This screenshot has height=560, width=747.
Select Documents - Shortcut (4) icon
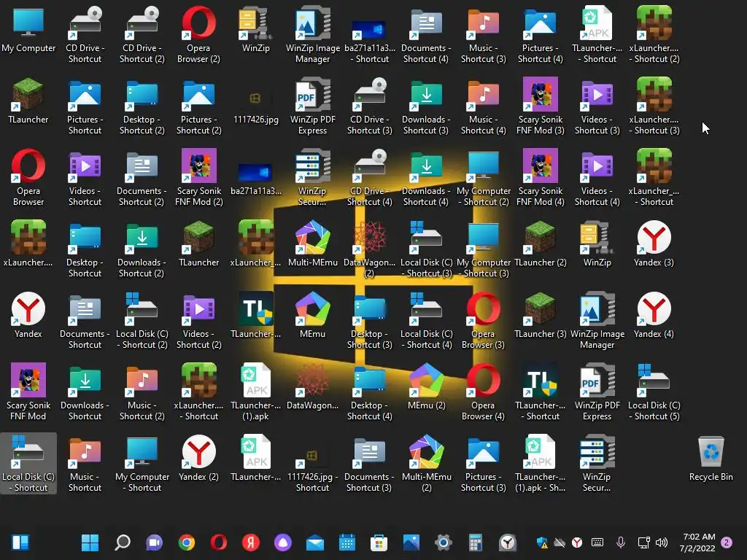point(426,35)
